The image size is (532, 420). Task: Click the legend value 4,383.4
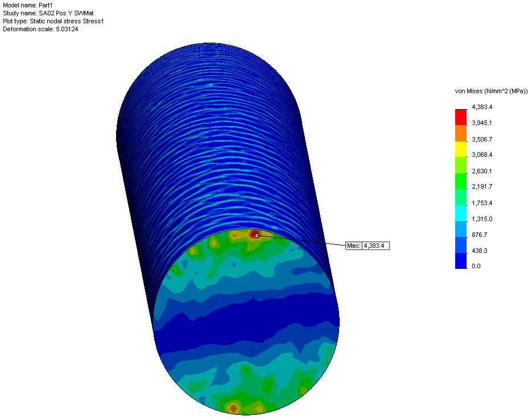(482, 107)
